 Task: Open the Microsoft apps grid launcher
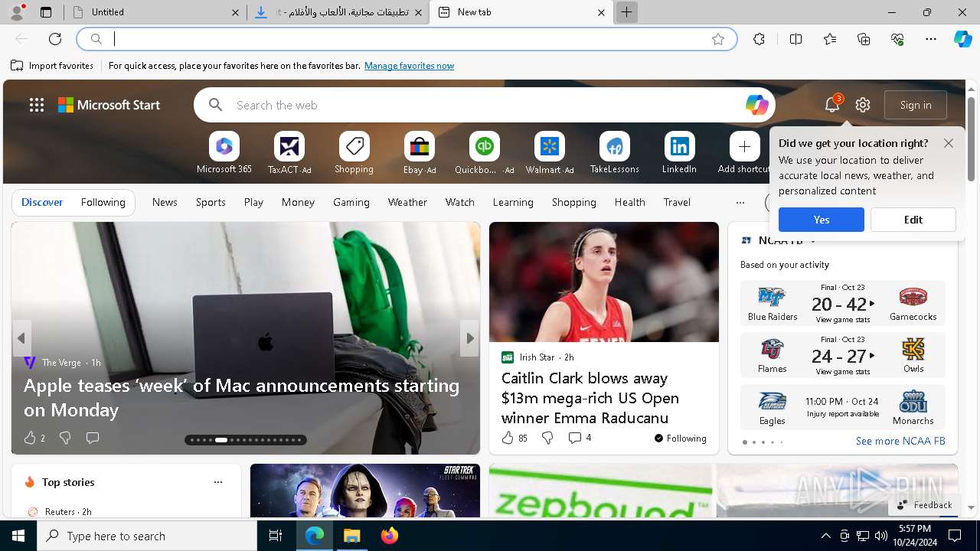click(36, 105)
